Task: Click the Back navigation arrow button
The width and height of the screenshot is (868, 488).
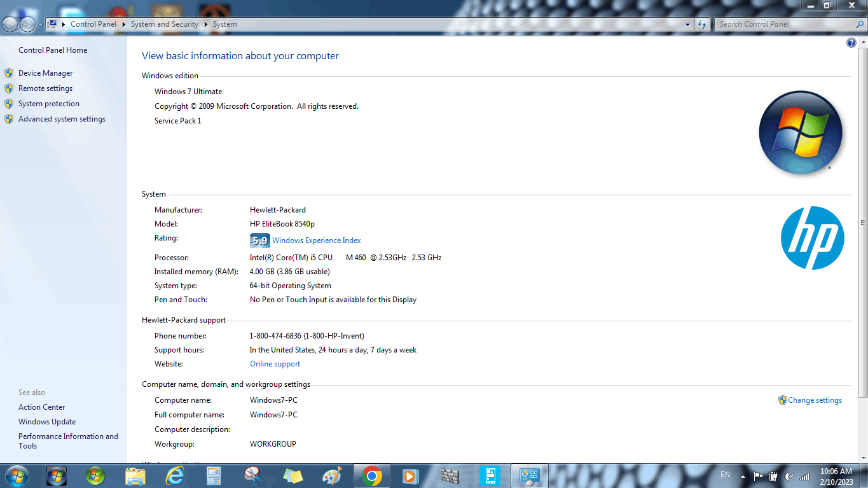Action: (10, 24)
